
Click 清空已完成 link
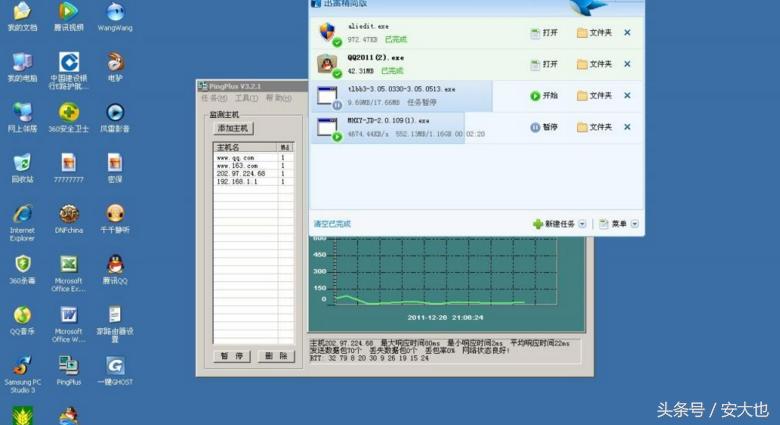332,224
